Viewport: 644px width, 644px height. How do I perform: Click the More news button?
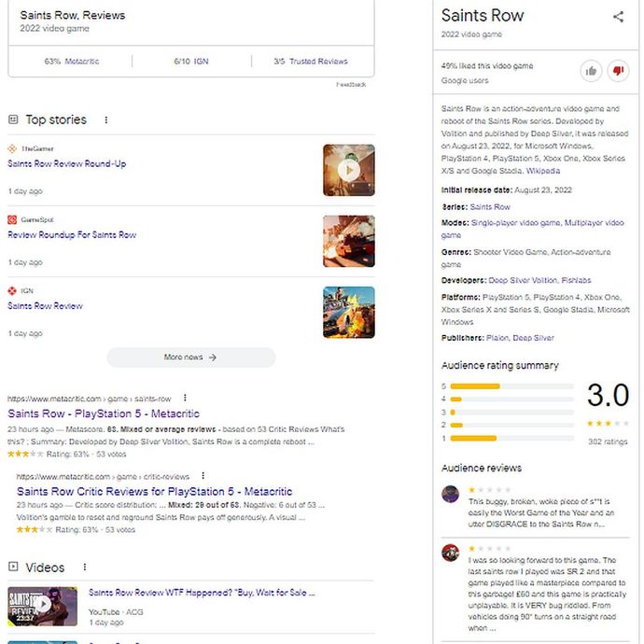(x=191, y=357)
